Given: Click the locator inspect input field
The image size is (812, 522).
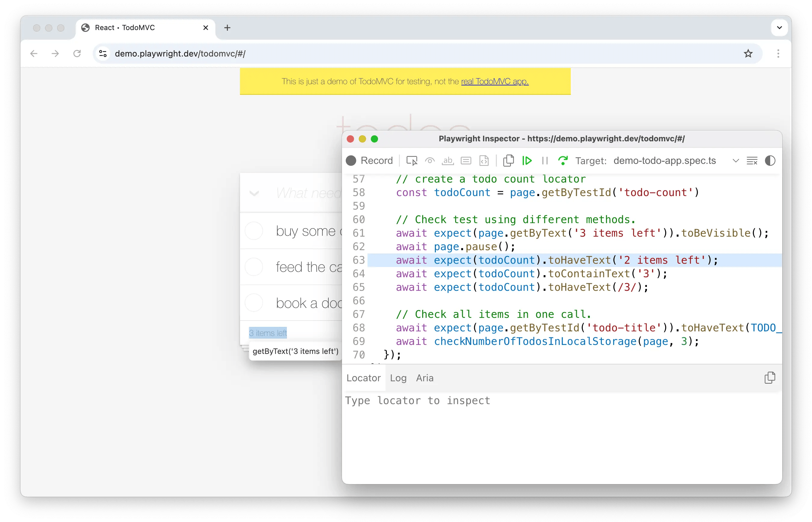Looking at the screenshot, I should click(475, 401).
